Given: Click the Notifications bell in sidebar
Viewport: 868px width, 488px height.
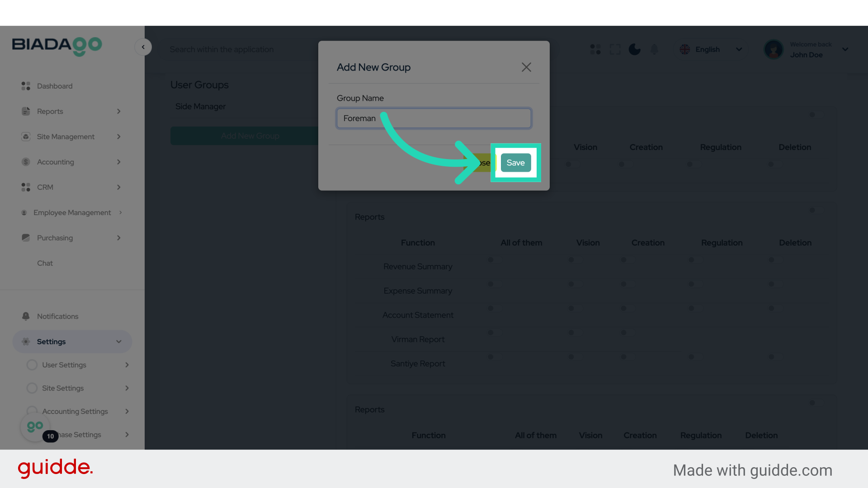Looking at the screenshot, I should (x=26, y=316).
